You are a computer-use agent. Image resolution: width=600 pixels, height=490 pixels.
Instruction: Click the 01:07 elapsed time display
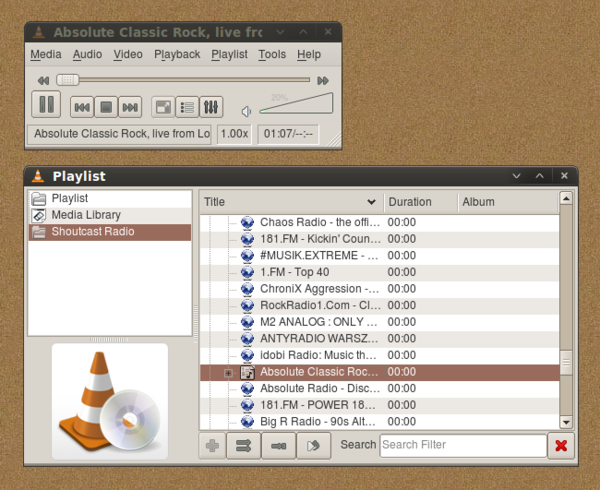click(x=288, y=134)
